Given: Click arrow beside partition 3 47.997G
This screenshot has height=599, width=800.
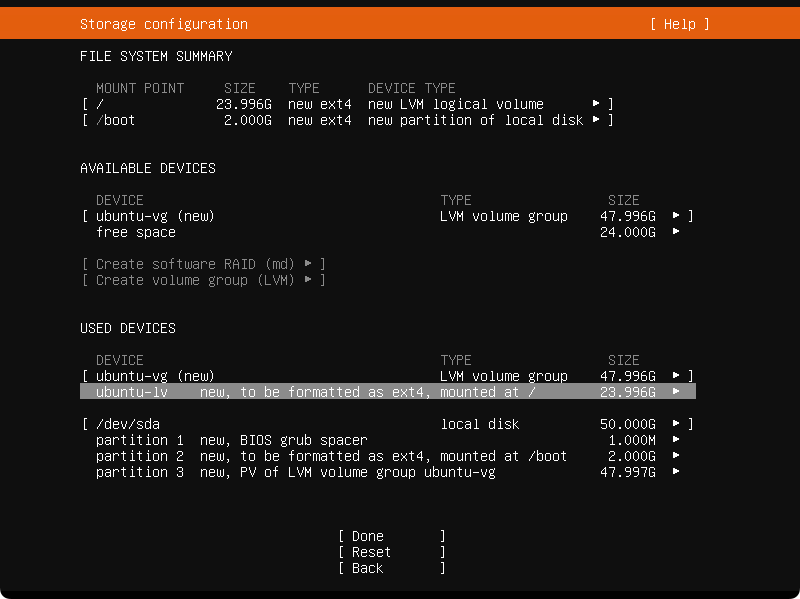Looking at the screenshot, I should [676, 471].
